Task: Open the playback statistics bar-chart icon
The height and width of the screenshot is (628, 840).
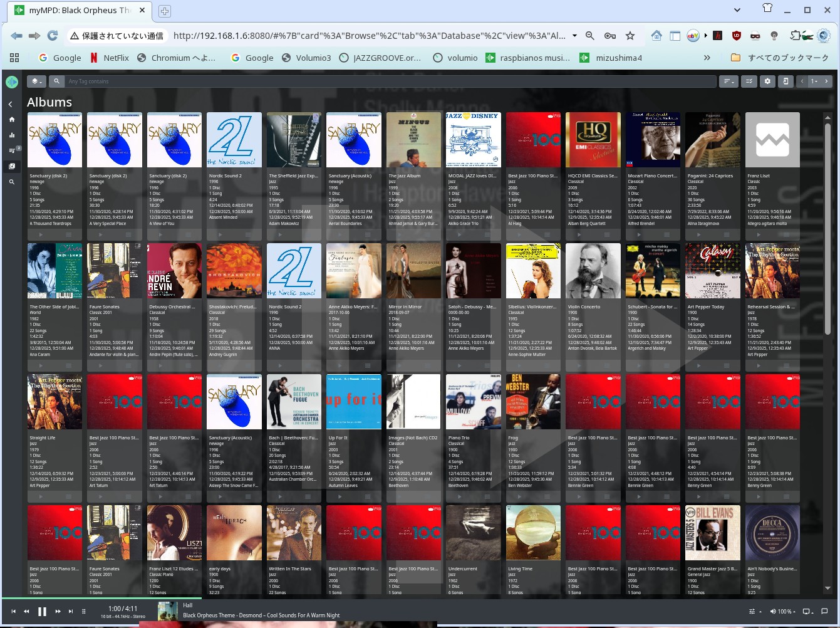Action: (x=11, y=135)
